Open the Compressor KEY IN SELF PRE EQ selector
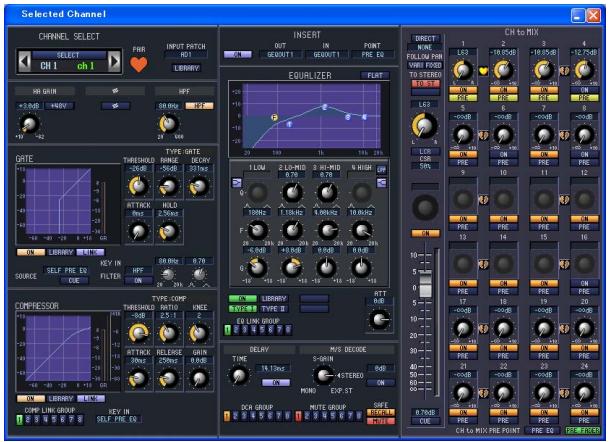The width and height of the screenshot is (609, 442). pos(118,419)
